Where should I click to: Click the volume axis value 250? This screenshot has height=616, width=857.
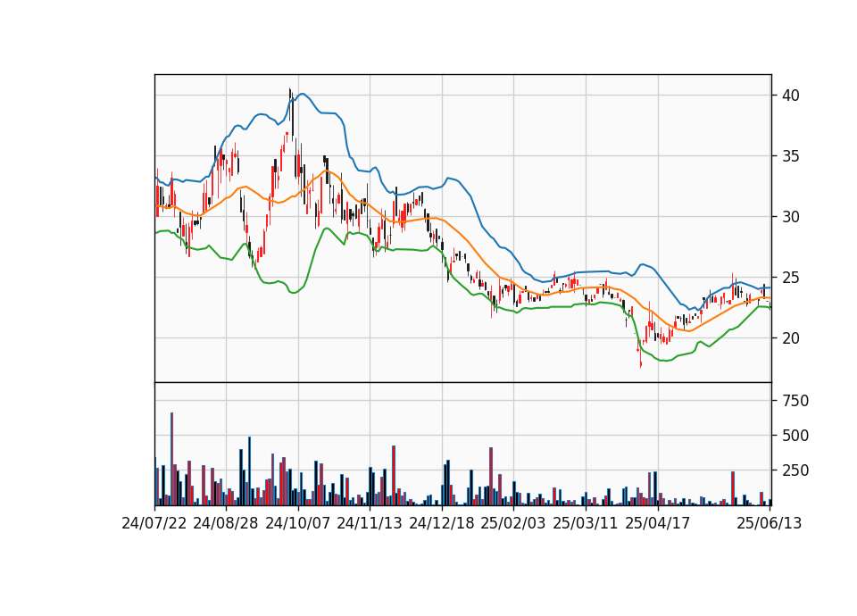[795, 470]
